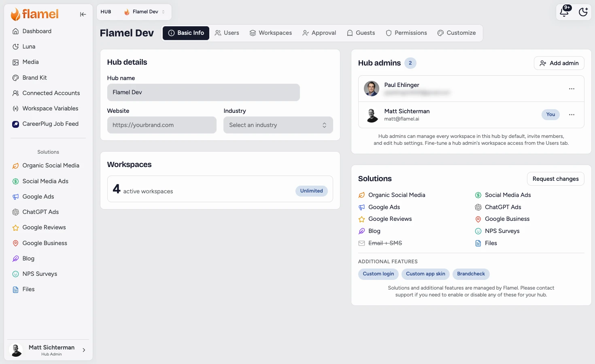This screenshot has height=364, width=595.
Task: Click the Unlimited workspaces badge
Action: pyautogui.click(x=311, y=191)
